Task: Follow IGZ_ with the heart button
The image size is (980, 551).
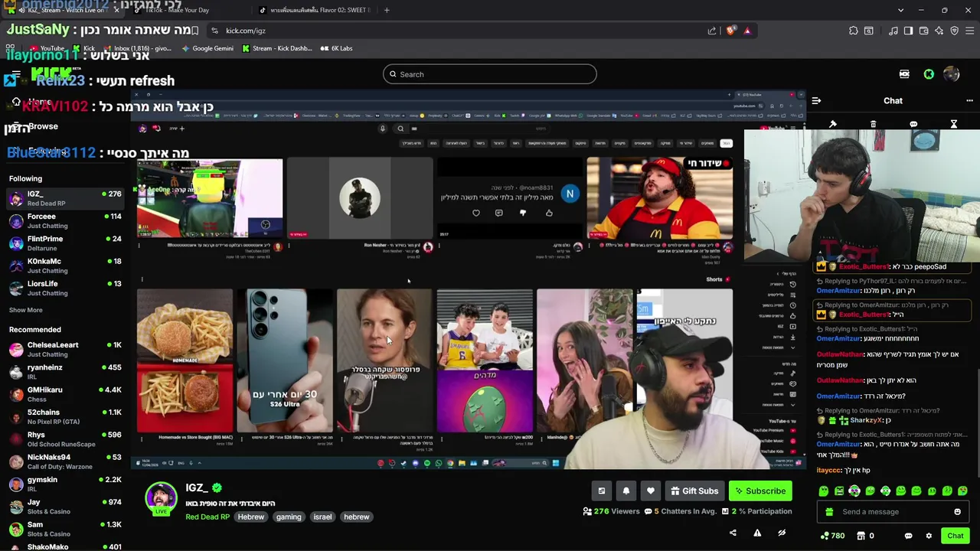Action: [651, 491]
